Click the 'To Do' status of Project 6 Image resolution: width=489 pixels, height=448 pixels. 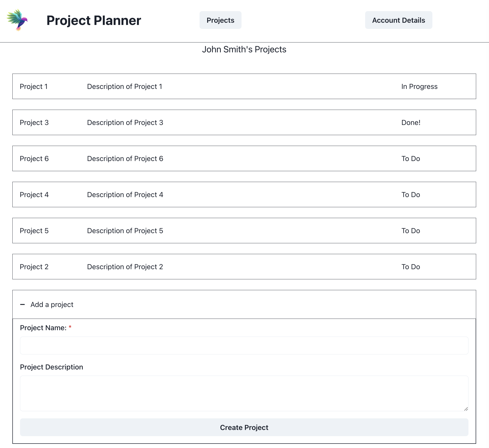411,159
